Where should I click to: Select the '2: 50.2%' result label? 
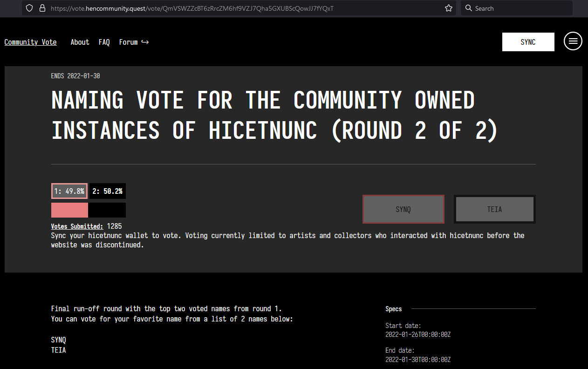coord(108,191)
